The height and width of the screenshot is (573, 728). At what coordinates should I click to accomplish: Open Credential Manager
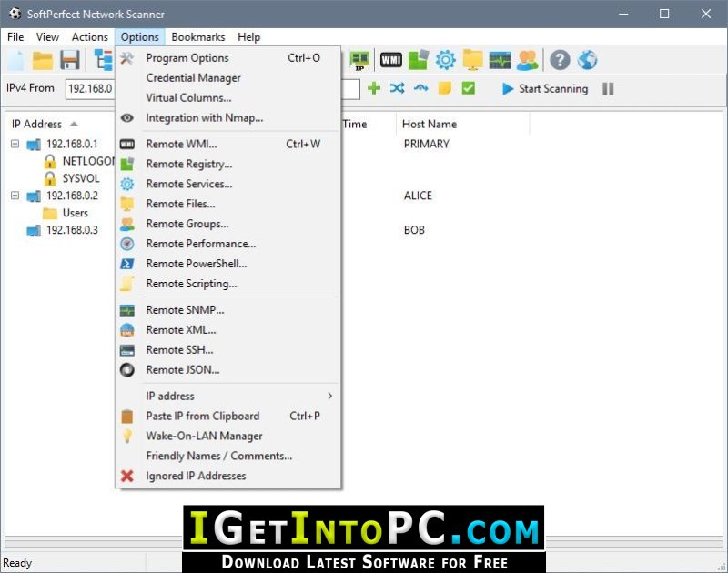click(228, 78)
